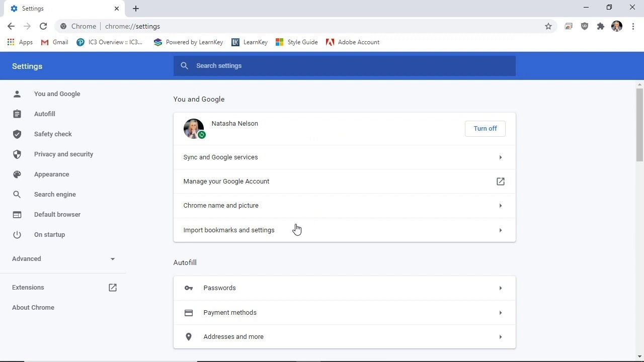This screenshot has width=644, height=362.
Task: Open Chrome name and picture arrow
Action: (501, 206)
